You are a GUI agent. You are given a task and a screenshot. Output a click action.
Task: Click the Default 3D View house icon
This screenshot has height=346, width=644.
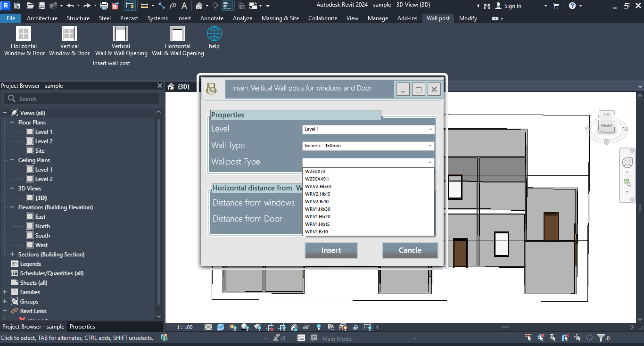(x=199, y=6)
